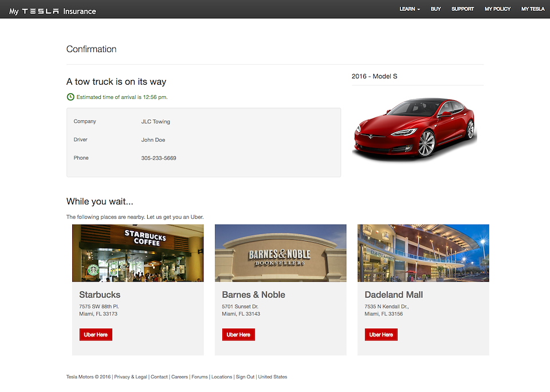Image resolution: width=550 pixels, height=392 pixels.
Task: Open the Privacy & Legal footer link
Action: click(x=131, y=377)
